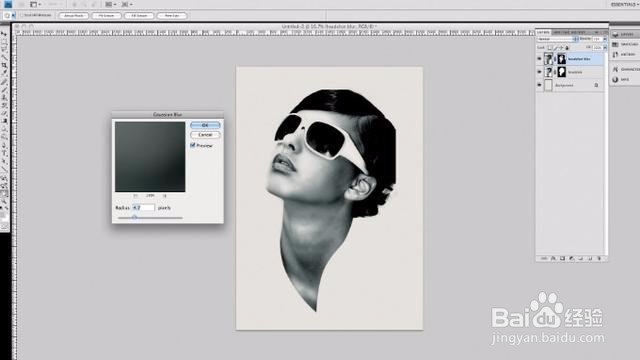Click the Gaussian Blur preview thumbnail

point(150,157)
